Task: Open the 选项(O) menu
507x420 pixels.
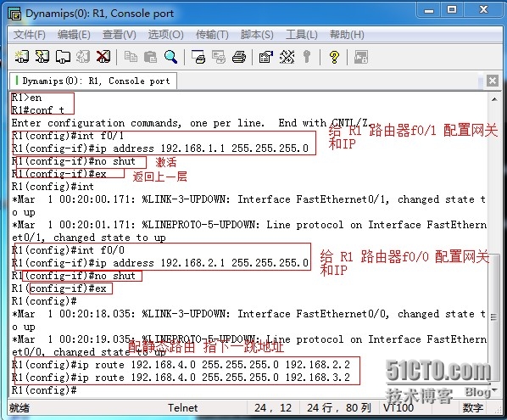Action: tap(165, 35)
